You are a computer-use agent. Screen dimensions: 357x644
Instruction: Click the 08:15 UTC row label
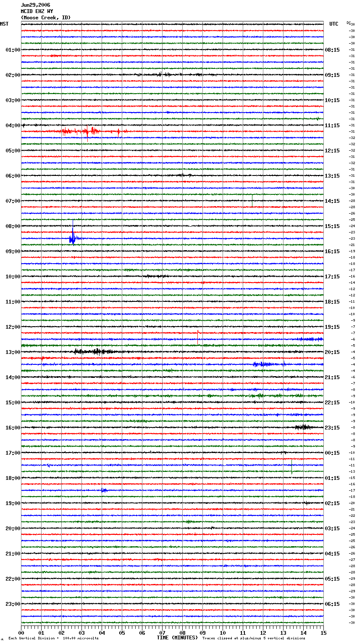click(x=332, y=50)
